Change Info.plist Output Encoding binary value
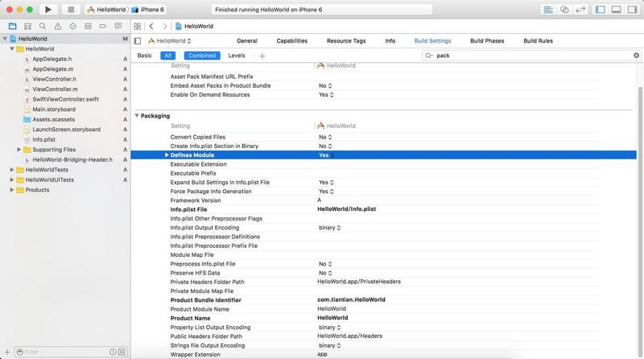This screenshot has width=644, height=359. click(330, 228)
